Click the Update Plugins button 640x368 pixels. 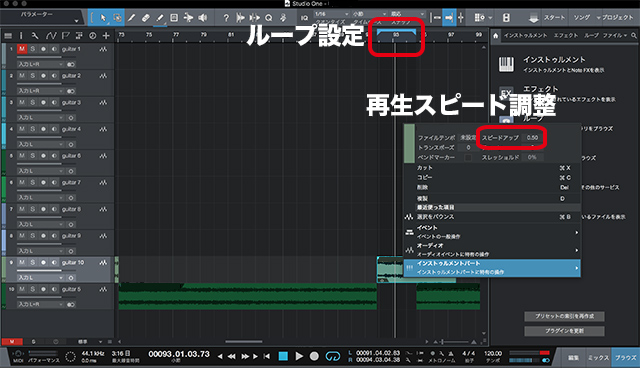point(564,331)
